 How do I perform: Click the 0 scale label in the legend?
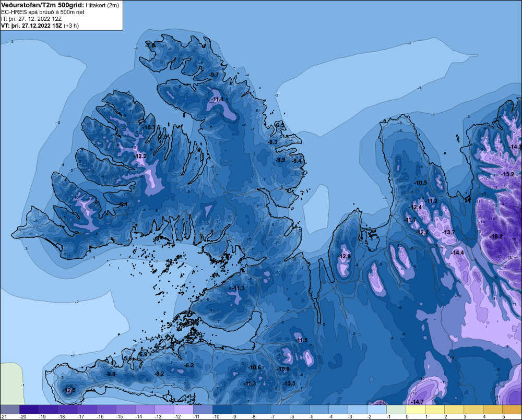click(x=407, y=417)
